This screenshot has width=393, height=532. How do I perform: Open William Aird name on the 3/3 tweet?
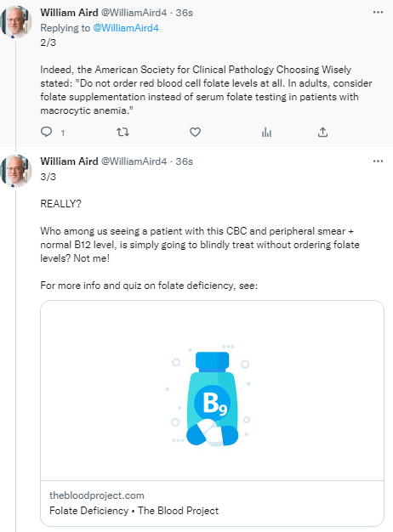69,161
